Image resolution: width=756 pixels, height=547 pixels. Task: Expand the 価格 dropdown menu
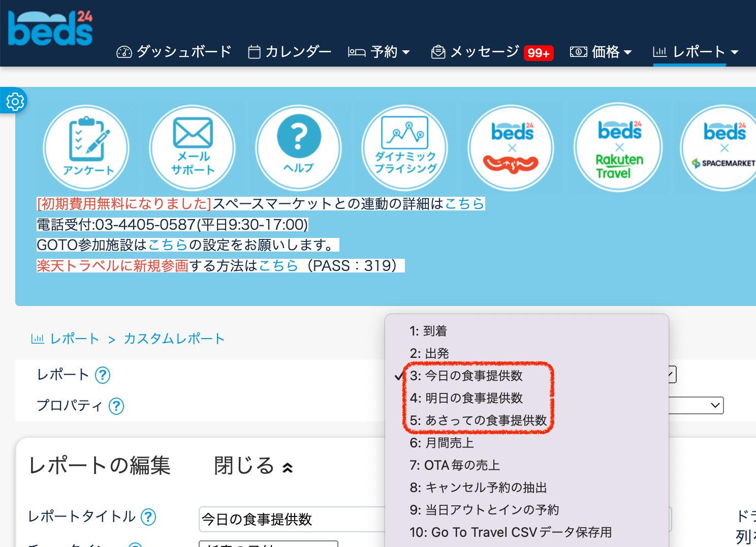(x=601, y=52)
